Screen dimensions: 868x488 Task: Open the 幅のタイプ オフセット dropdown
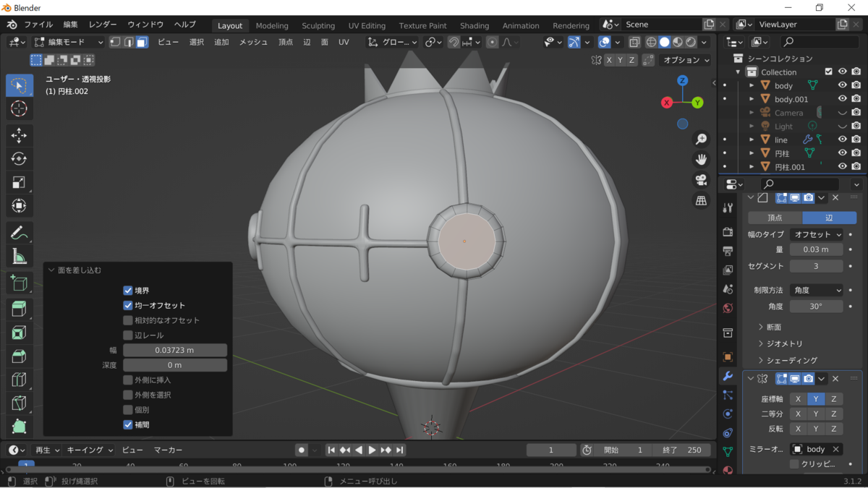817,234
